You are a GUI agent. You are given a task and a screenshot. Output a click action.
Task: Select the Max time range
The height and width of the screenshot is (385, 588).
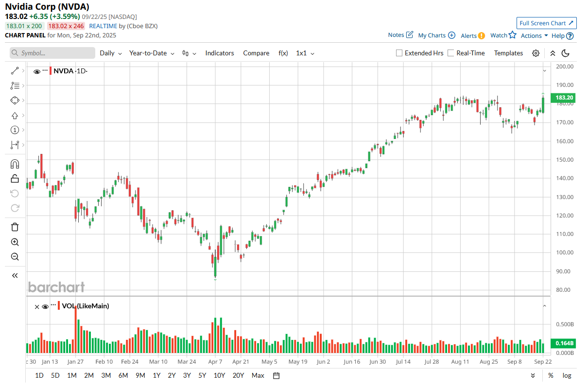[x=258, y=375]
